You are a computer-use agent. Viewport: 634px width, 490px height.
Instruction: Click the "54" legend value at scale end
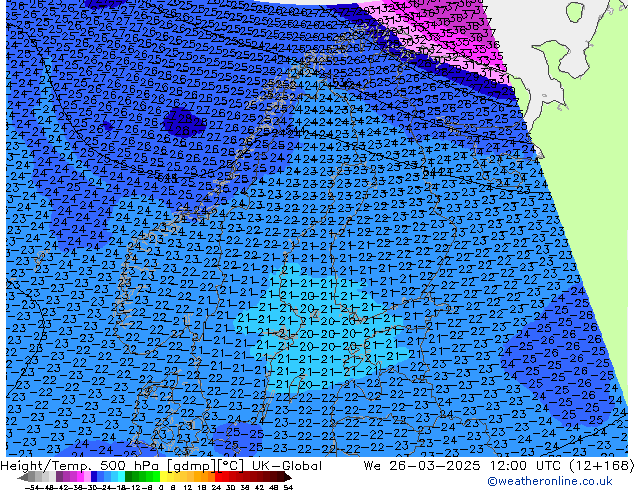tap(288, 487)
